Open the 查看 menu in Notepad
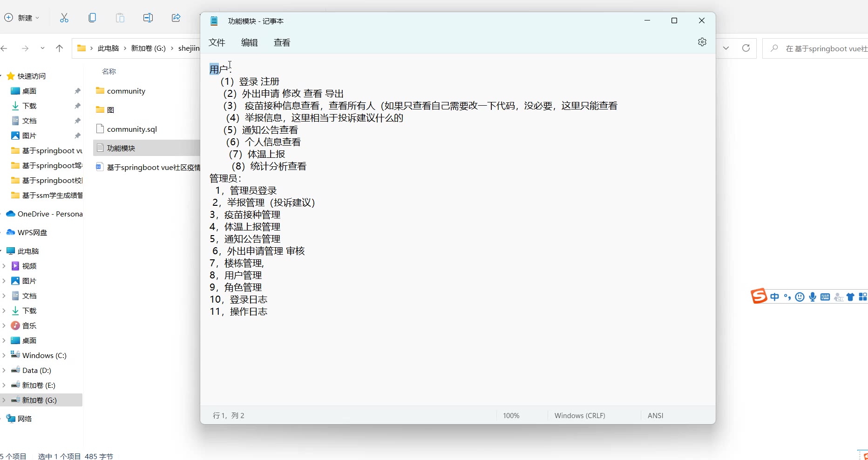868x460 pixels. coord(282,42)
